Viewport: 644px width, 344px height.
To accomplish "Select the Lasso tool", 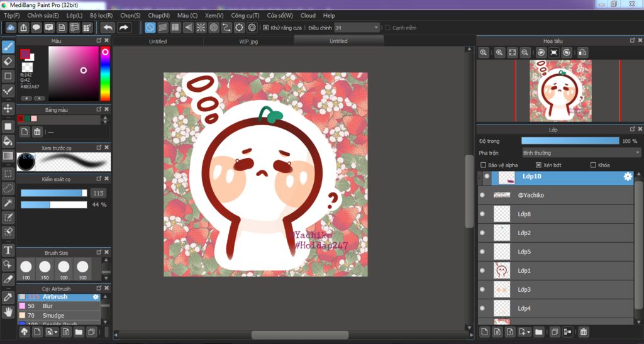I will coord(8,189).
